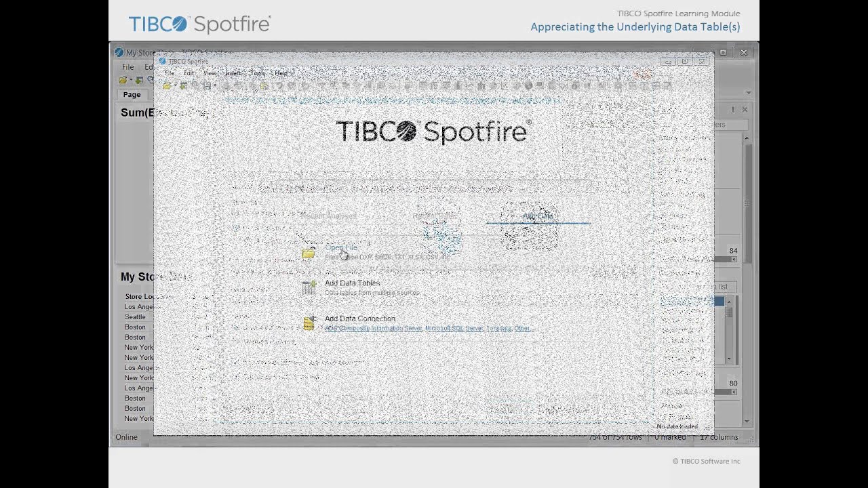Click Add Data Tables option
Viewport: 868px width, 488px height.
pos(352,283)
